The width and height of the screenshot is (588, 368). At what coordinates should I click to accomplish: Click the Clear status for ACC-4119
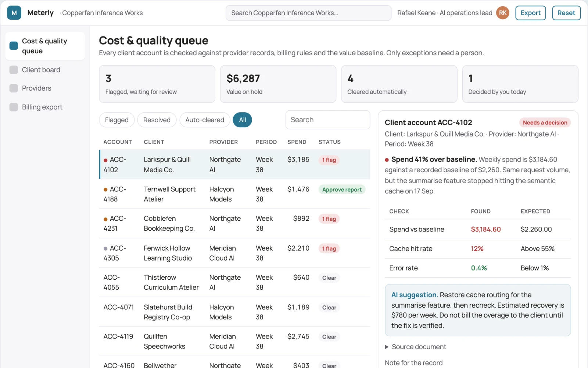click(x=329, y=337)
